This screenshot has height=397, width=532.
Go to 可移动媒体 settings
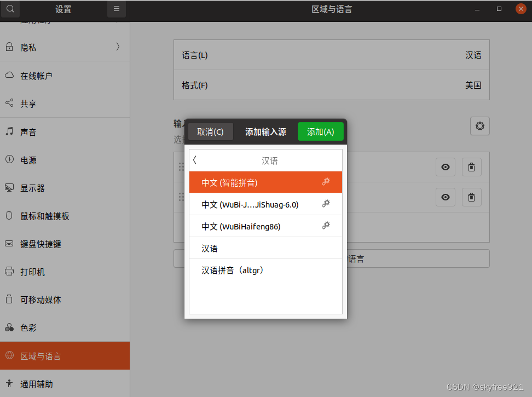[65, 300]
